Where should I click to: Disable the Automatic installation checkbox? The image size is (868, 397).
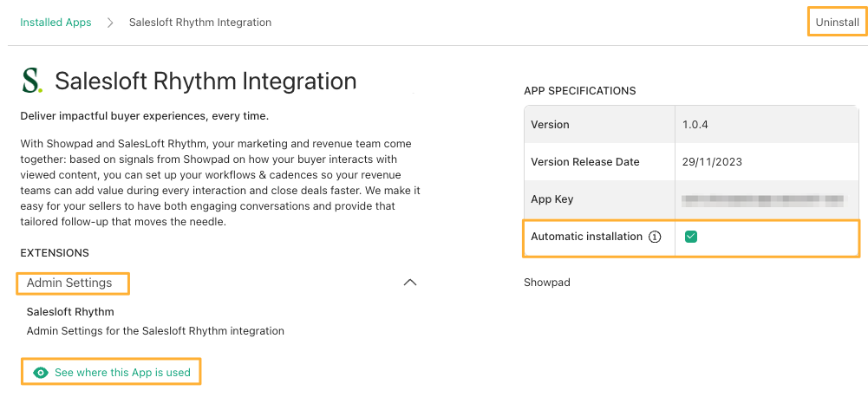690,237
